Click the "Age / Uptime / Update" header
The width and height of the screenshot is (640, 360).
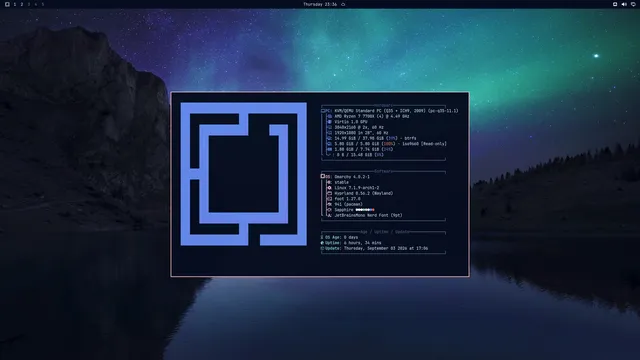pyautogui.click(x=385, y=232)
